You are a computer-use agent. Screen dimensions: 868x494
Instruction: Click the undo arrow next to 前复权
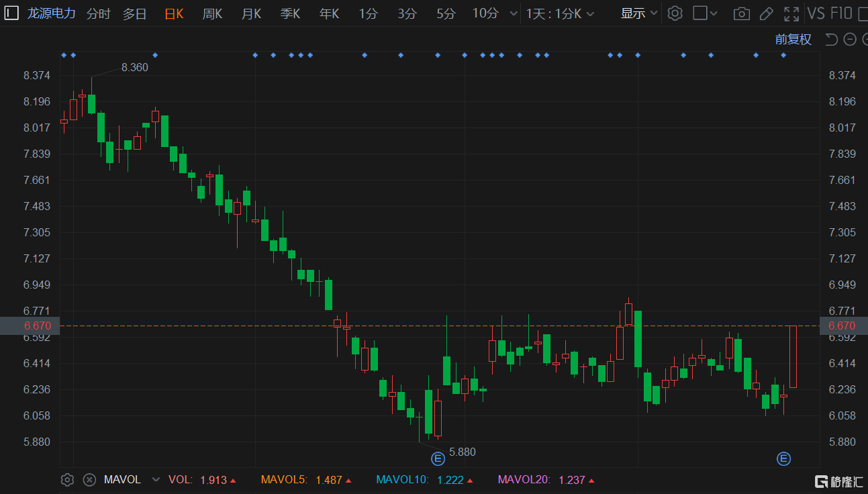pos(831,40)
